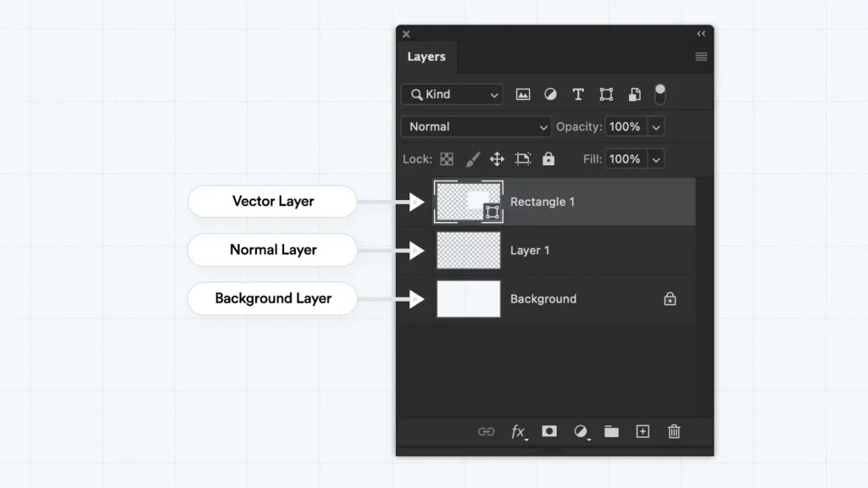Create a new layer

643,431
